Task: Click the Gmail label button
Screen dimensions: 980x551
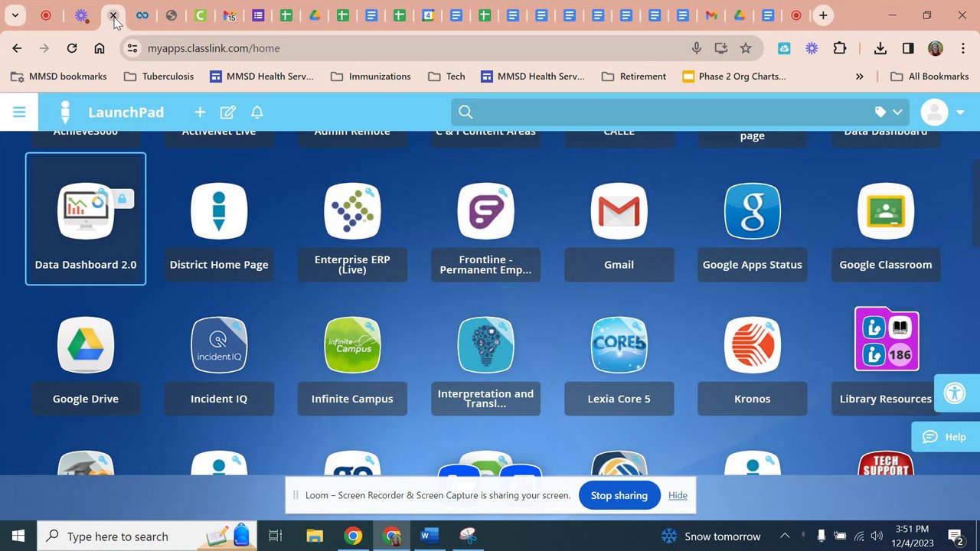Action: (619, 265)
